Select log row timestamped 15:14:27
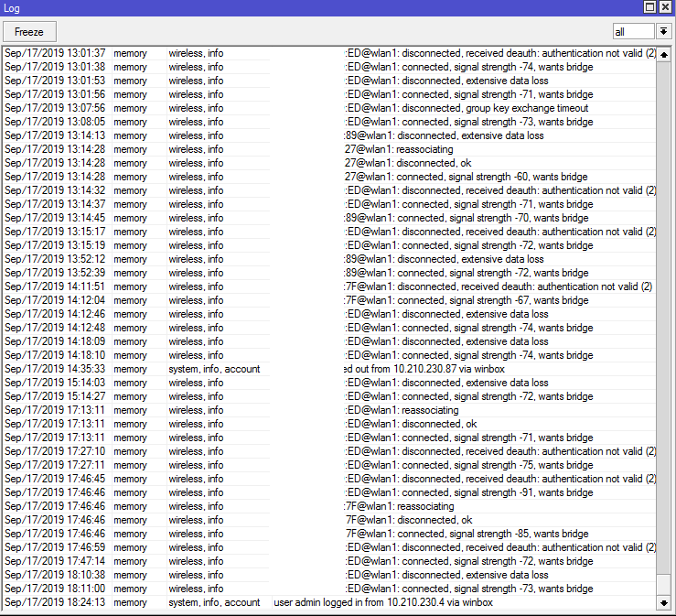 (330, 396)
